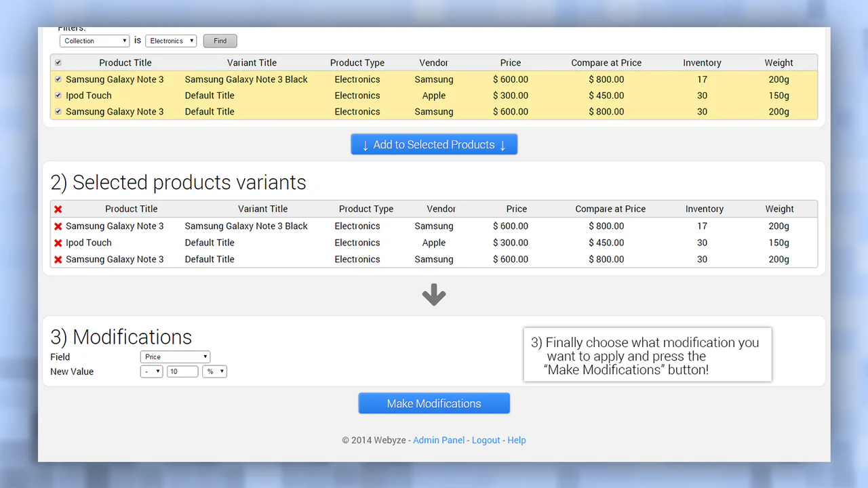Image resolution: width=868 pixels, height=488 pixels.
Task: Remove Samsung Galaxy Note 3 Black variant row
Action: coord(58,226)
